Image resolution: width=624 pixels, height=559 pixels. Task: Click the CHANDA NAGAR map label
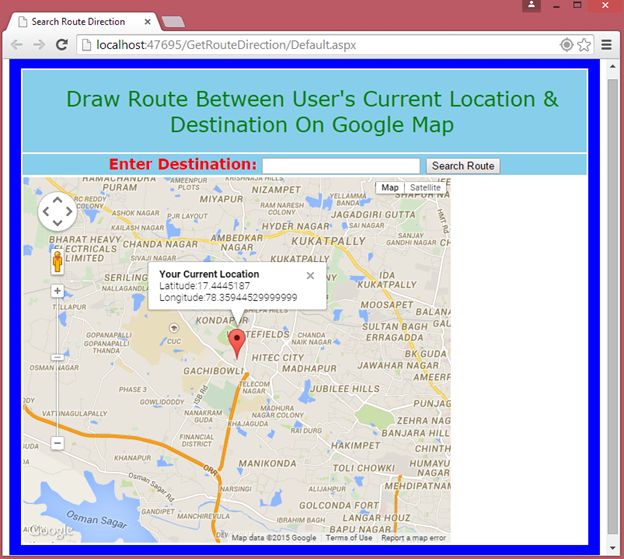[x=160, y=244]
